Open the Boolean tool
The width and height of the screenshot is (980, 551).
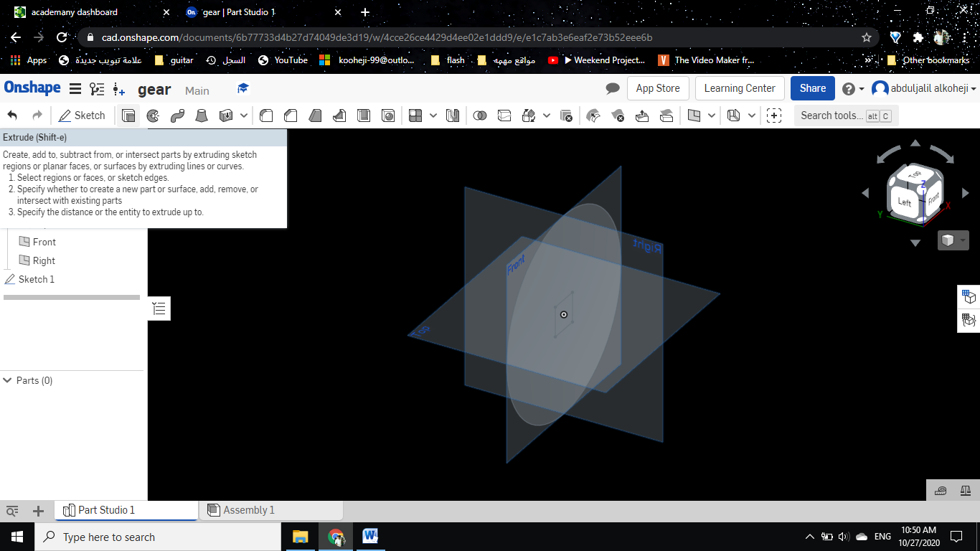tap(480, 116)
